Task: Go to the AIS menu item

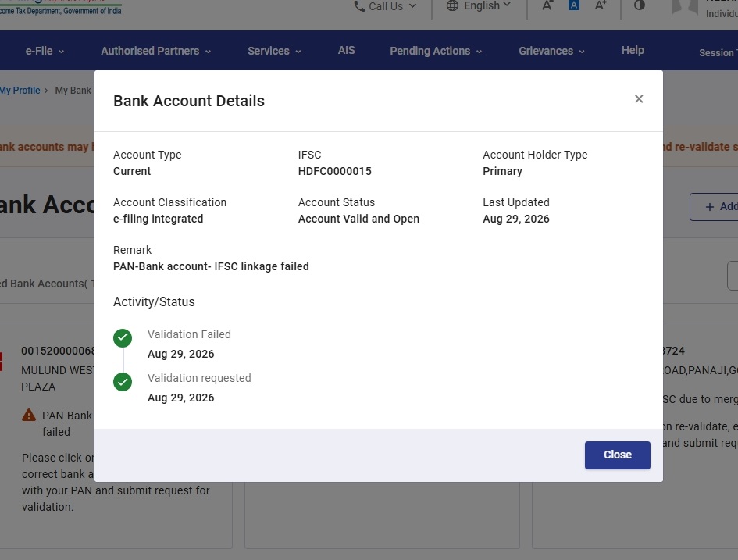Action: pos(347,50)
